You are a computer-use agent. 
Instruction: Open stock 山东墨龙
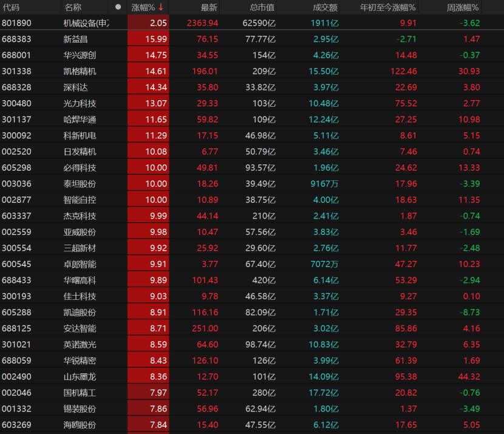(x=80, y=376)
